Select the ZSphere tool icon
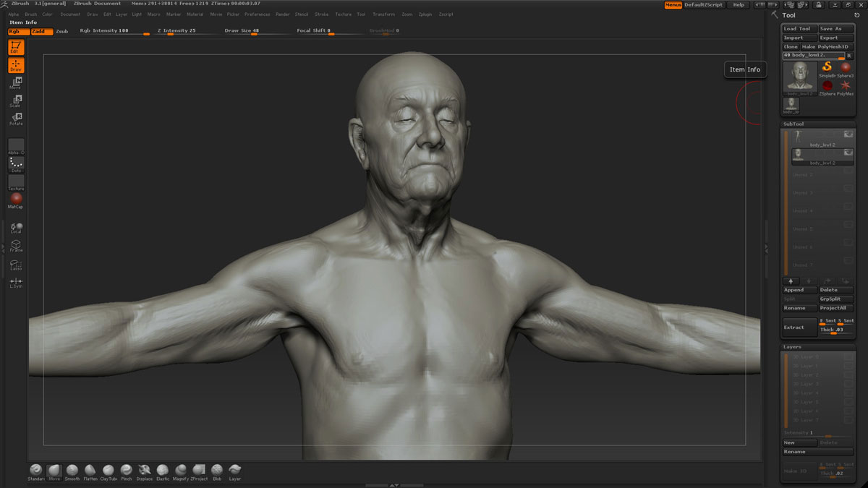868x488 pixels. (827, 86)
